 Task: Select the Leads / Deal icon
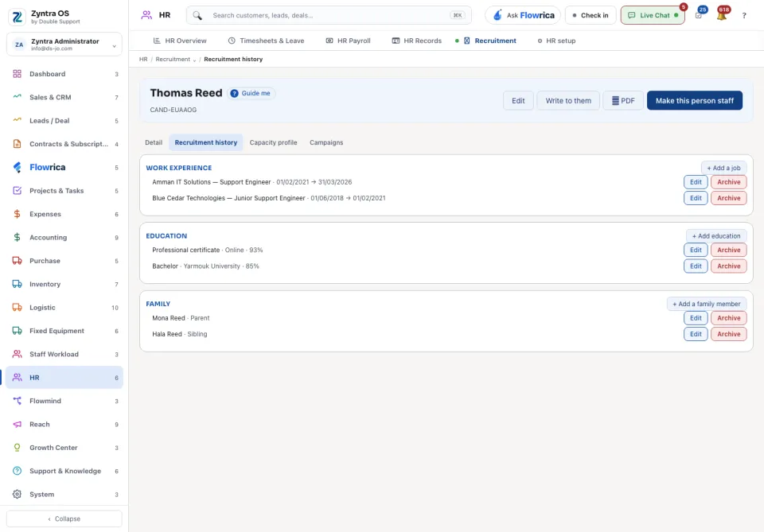click(17, 120)
